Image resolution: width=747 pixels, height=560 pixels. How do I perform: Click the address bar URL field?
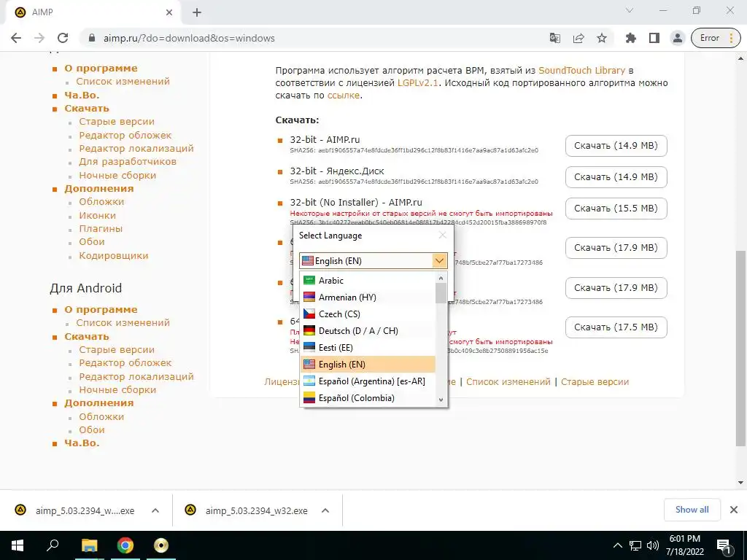[x=314, y=38]
